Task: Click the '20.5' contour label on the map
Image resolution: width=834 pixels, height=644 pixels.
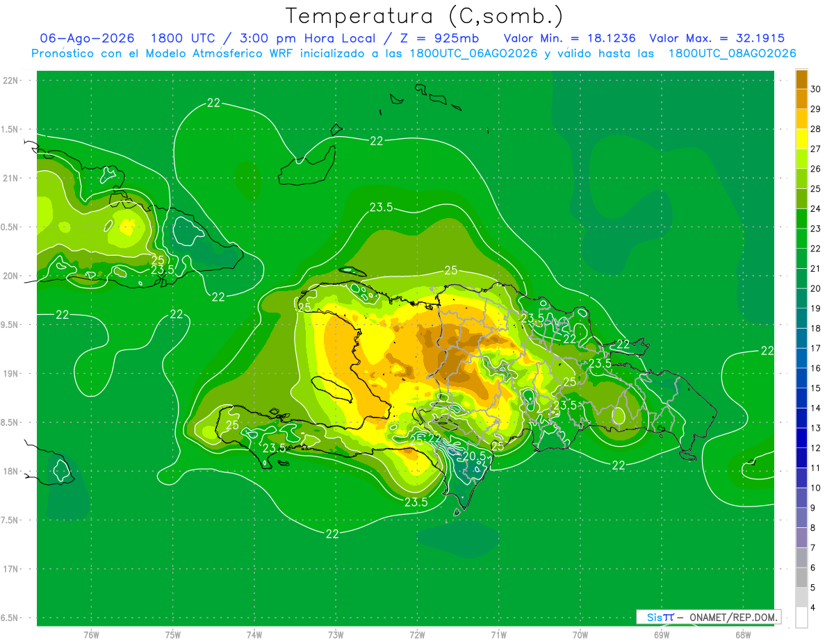Action: [475, 456]
